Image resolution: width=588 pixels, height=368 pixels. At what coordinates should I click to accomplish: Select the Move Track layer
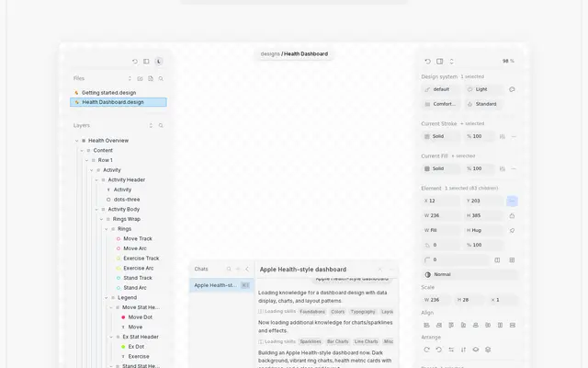pos(138,238)
